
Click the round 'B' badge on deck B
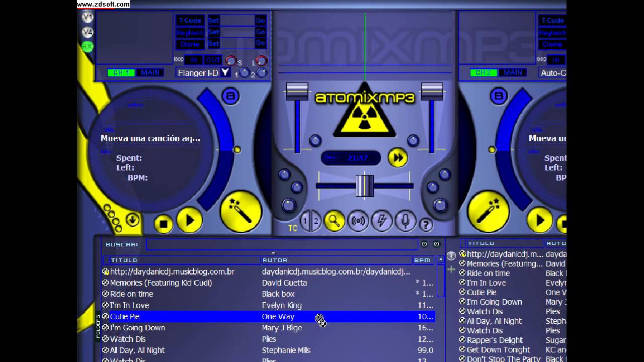point(499,96)
